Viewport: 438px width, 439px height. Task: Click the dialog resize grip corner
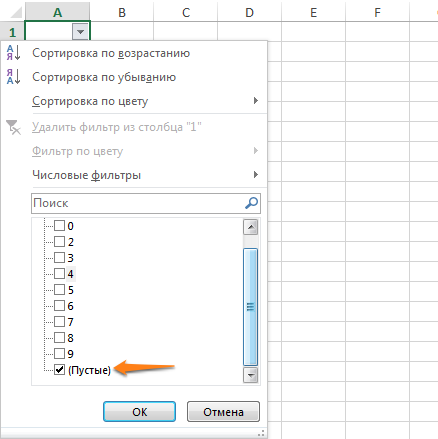(262, 433)
